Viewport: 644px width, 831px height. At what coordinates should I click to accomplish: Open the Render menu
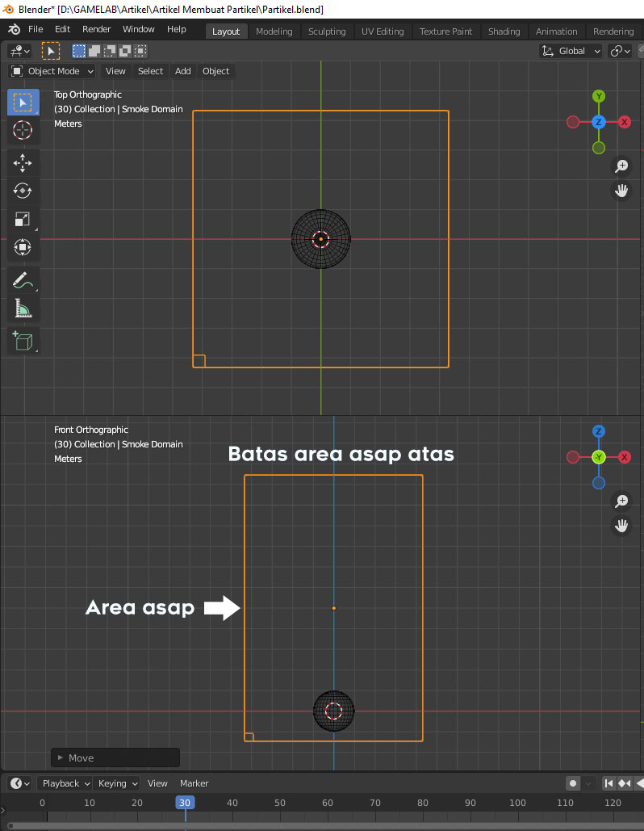pos(96,29)
